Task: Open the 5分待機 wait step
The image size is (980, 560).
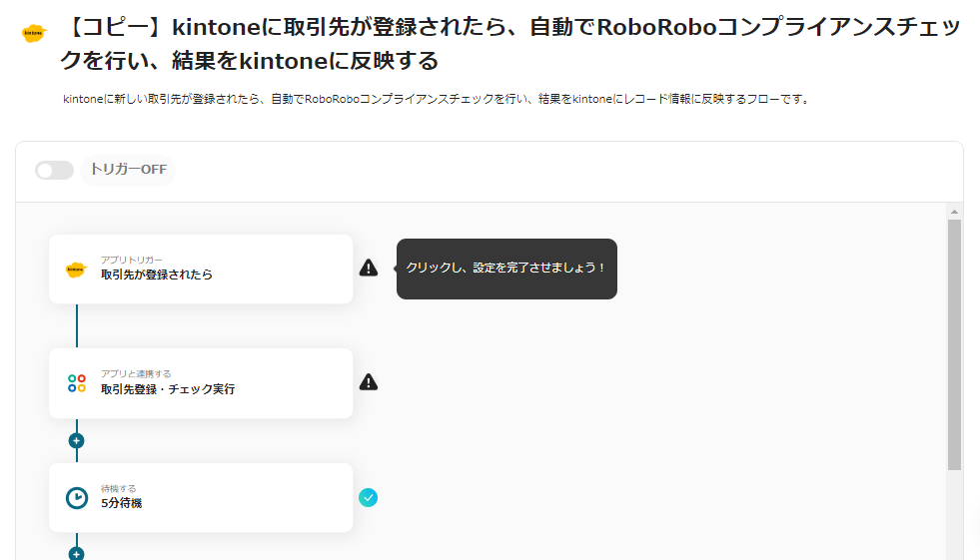Action: [x=200, y=498]
